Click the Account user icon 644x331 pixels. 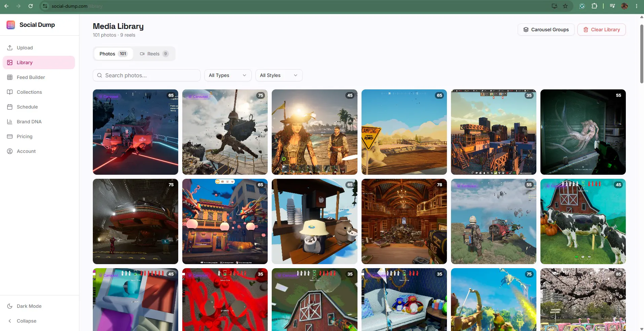[x=10, y=151]
